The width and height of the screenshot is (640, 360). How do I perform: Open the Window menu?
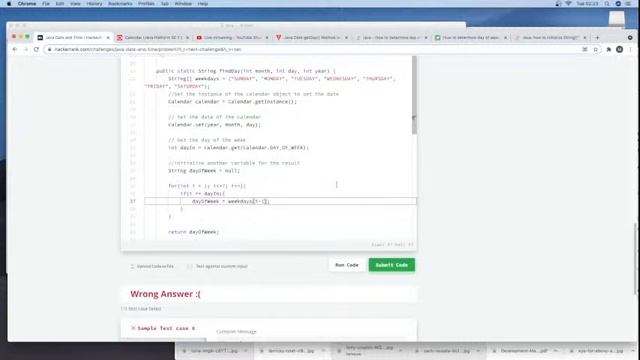pos(183,4)
